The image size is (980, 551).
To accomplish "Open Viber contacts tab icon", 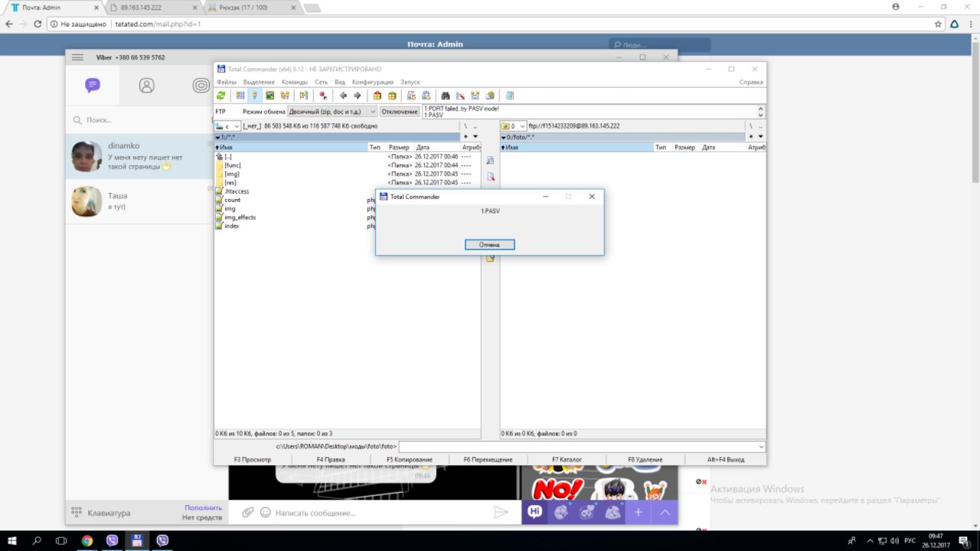I will pyautogui.click(x=146, y=85).
